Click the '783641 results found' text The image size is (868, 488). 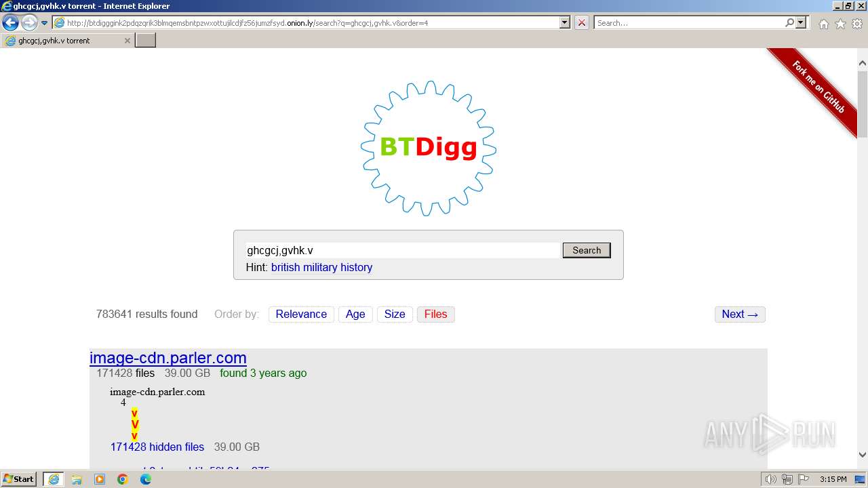(x=146, y=314)
